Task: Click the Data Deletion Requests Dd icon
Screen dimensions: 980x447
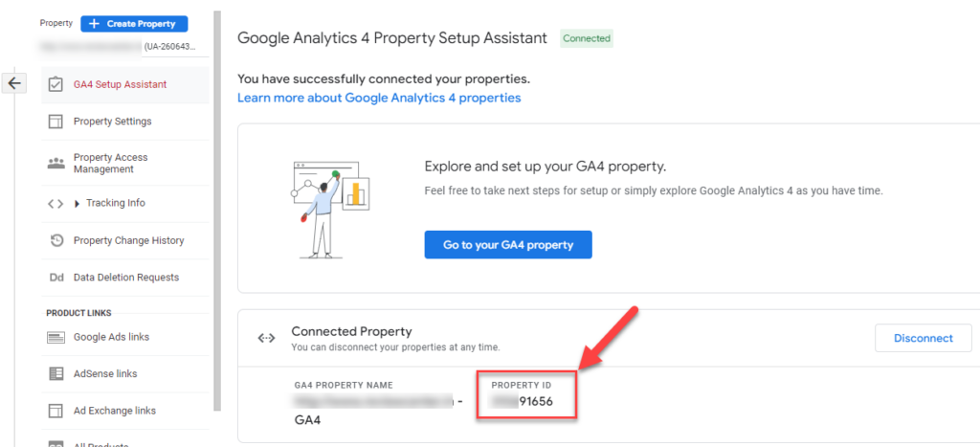Action: (56, 278)
